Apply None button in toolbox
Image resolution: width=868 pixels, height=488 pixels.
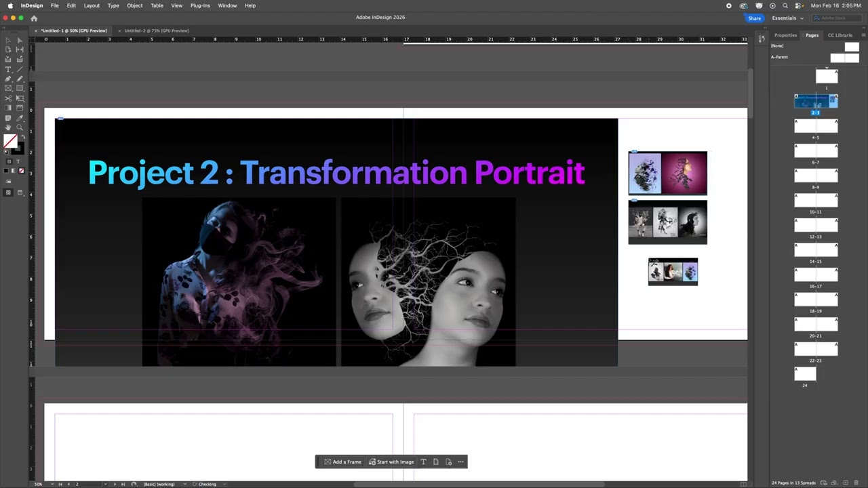click(22, 170)
